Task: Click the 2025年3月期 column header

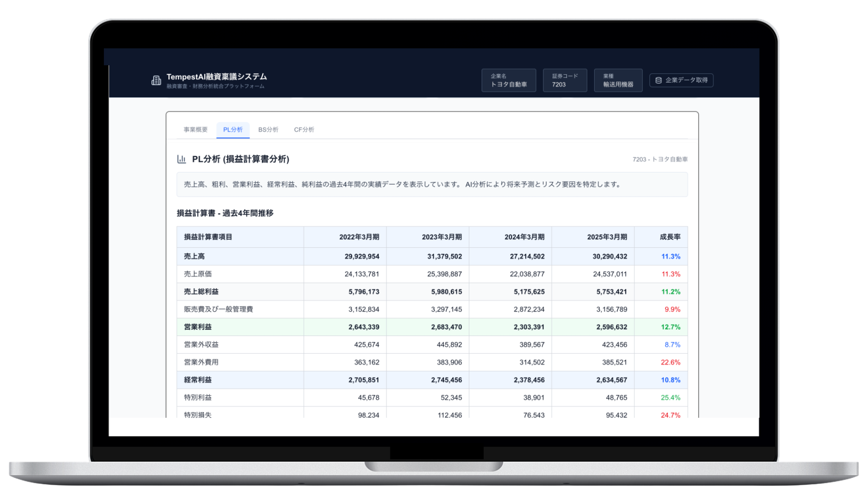Action: click(x=606, y=237)
